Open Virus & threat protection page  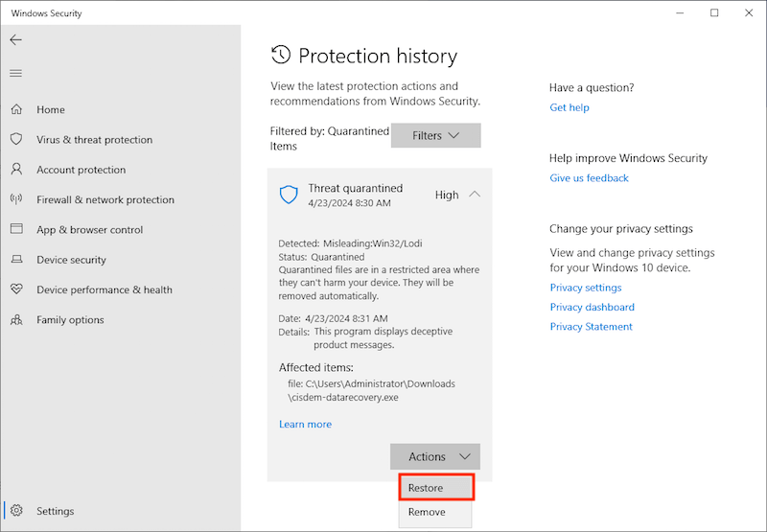[94, 140]
